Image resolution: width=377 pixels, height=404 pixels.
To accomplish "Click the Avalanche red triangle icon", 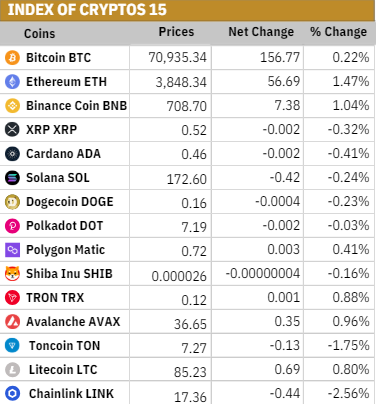I will pos(12,322).
